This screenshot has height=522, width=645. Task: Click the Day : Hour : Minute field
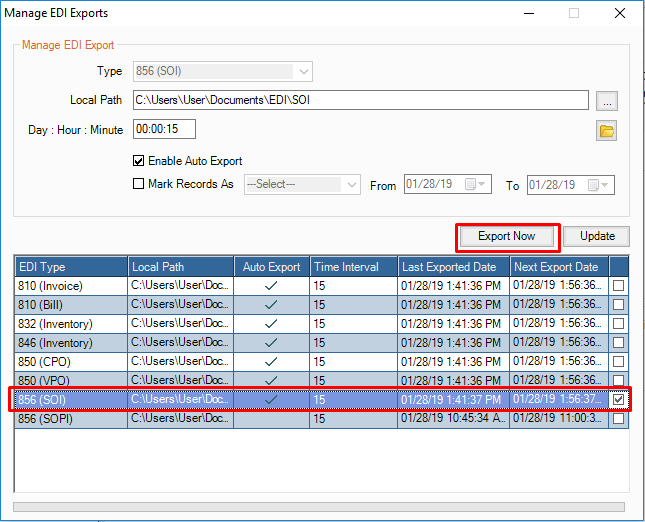click(164, 129)
